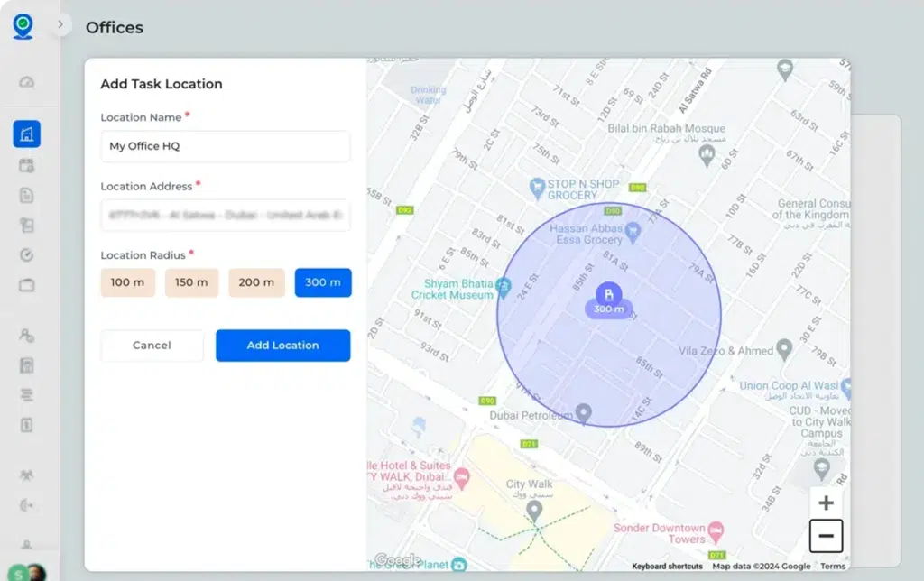The height and width of the screenshot is (581, 924).
Task: Click the stopwatch timer icon in the sidebar
Action: tap(26, 255)
